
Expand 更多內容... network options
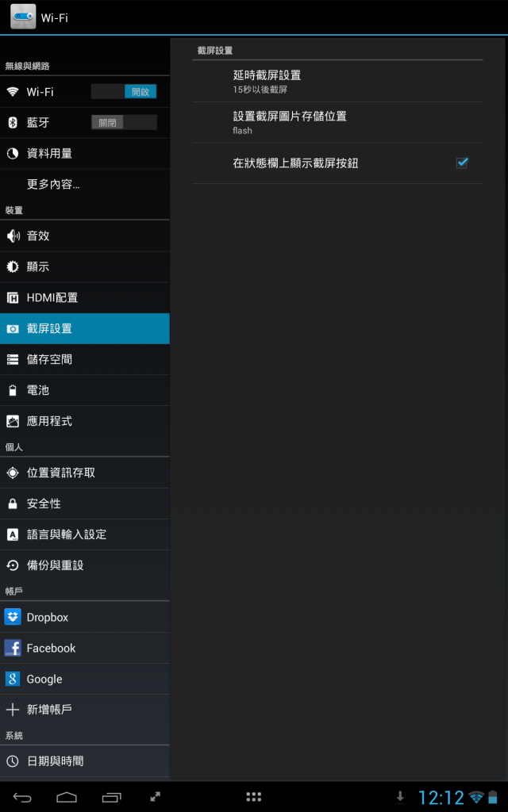click(85, 184)
